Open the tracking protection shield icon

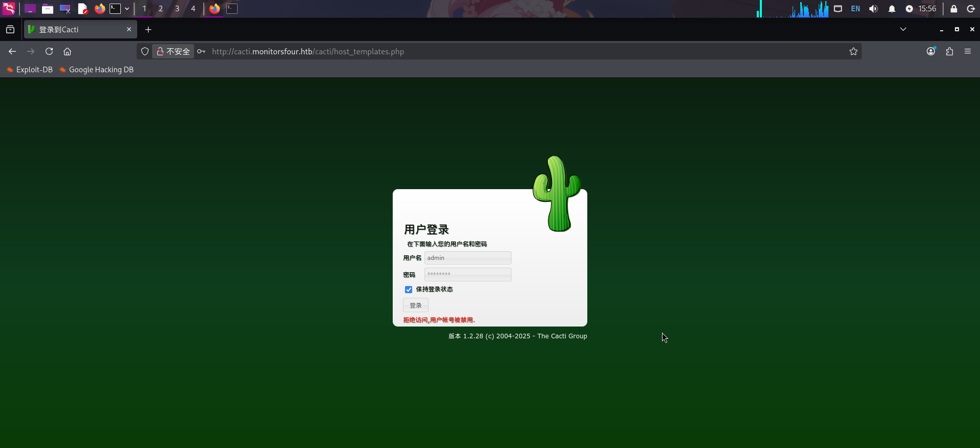click(x=145, y=51)
